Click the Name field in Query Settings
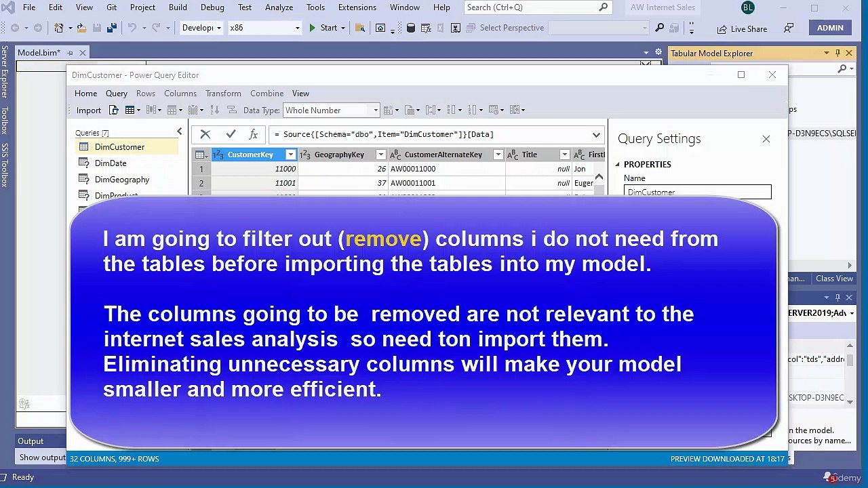The image size is (868, 488). tap(697, 192)
